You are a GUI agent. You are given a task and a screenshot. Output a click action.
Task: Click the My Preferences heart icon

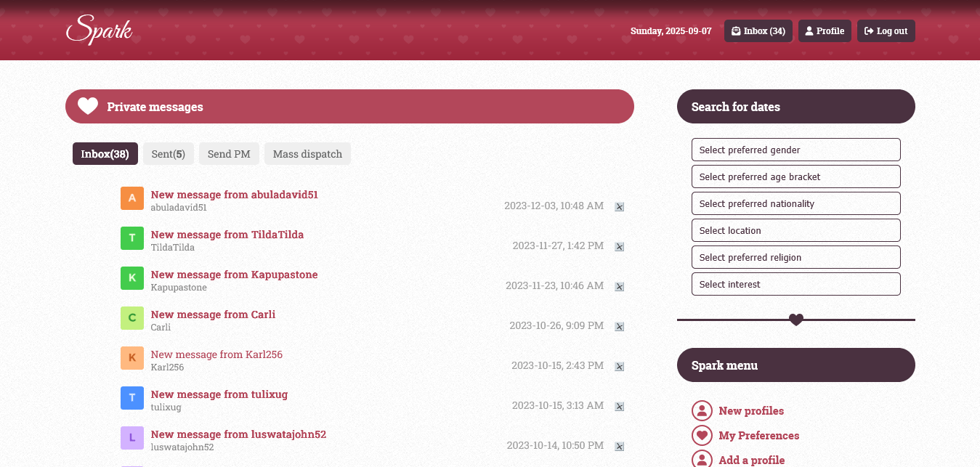pos(702,436)
